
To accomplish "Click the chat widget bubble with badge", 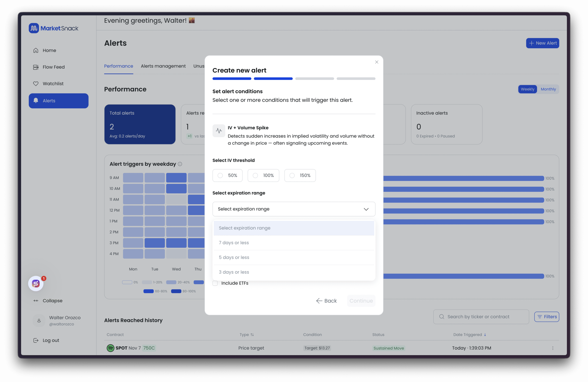I will [x=36, y=283].
